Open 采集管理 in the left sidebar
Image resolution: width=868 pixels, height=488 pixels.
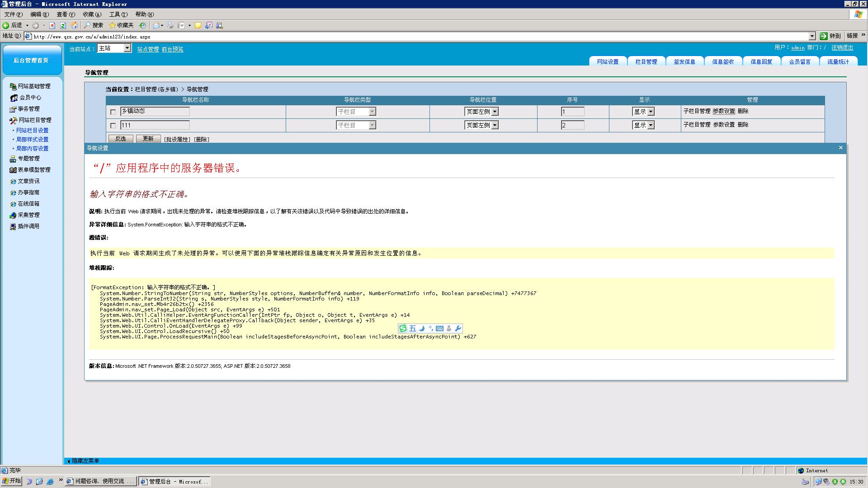pyautogui.click(x=28, y=215)
